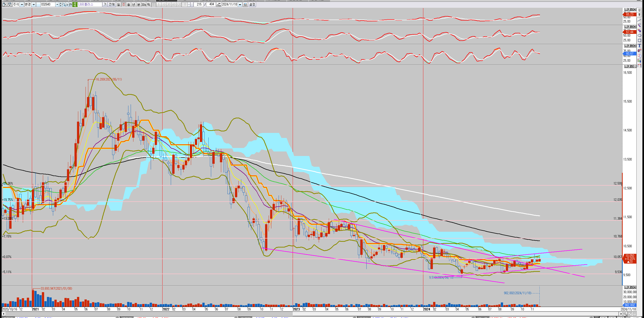This screenshot has width=644, height=318.
Task: Switch to monthly (월) chart period
Action: click(129, 5)
